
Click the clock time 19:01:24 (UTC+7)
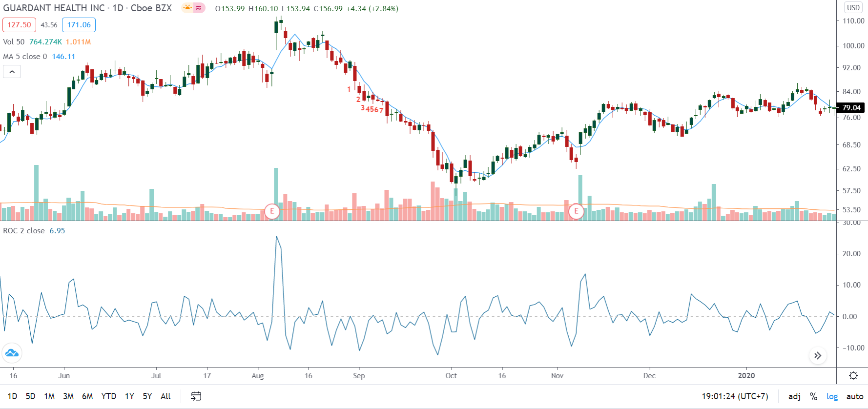pos(735,396)
